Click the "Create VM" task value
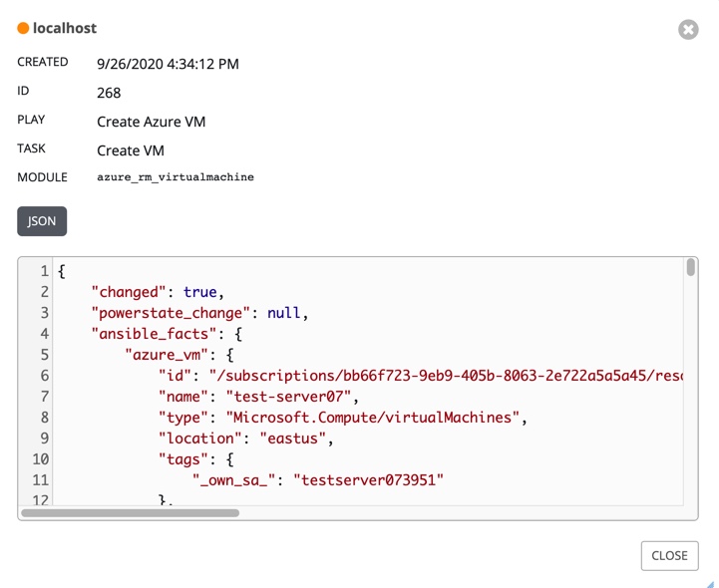This screenshot has width=719, height=588. click(x=131, y=150)
